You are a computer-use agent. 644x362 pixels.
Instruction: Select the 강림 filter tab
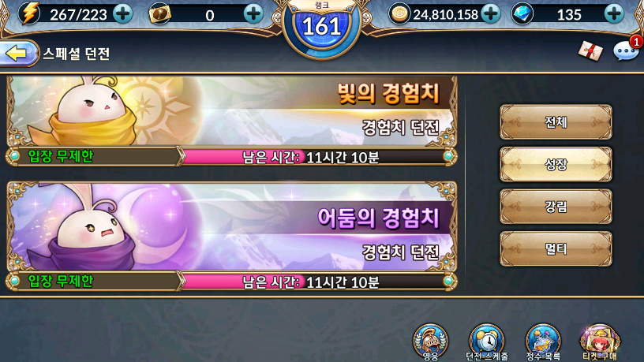pos(556,207)
